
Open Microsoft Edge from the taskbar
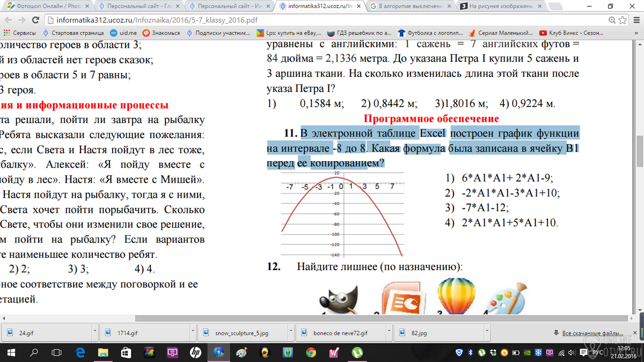(80, 352)
